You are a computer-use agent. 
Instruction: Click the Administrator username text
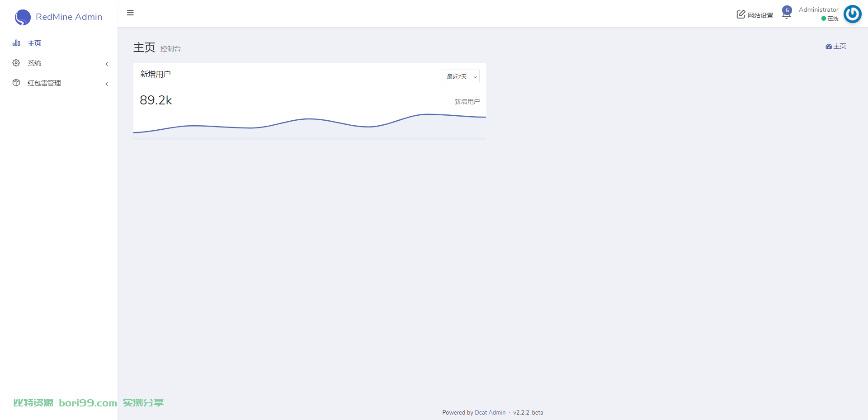click(818, 9)
